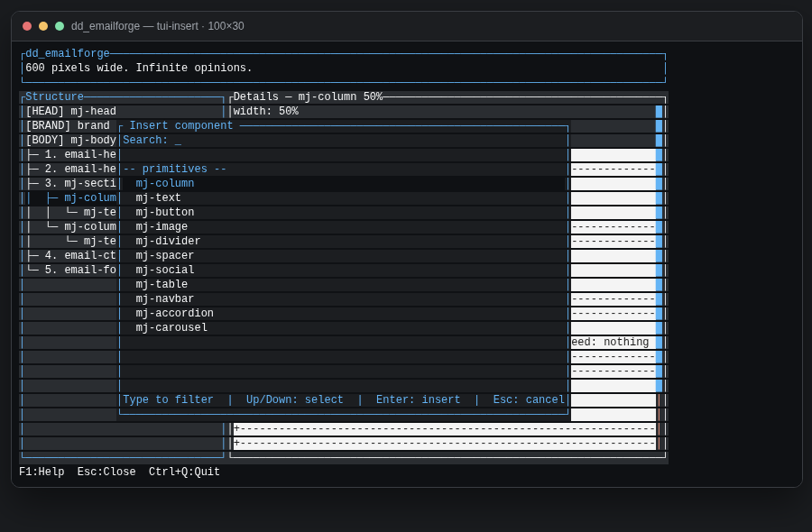Select tree row 2. email-he

click(72, 169)
